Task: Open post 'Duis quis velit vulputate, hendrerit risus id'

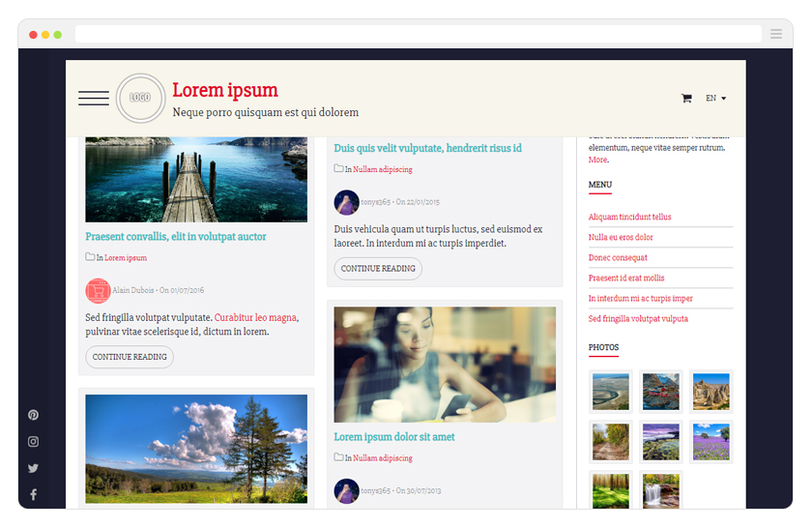Action: [427, 148]
